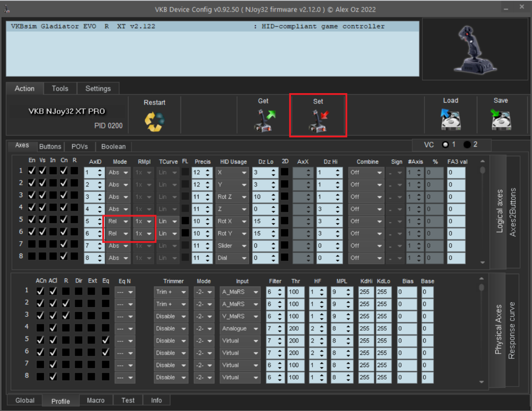This screenshot has width=532, height=411.
Task: Switch to the Boolean tab
Action: pos(113,147)
